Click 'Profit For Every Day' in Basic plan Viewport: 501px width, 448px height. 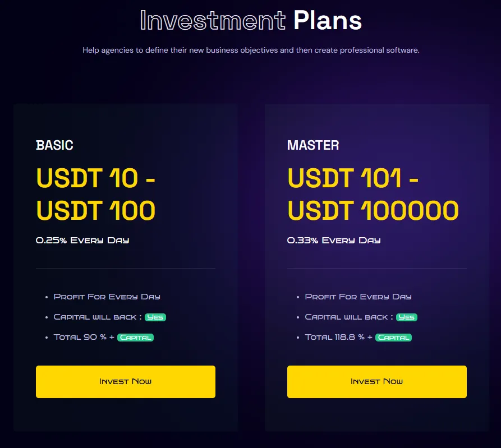[107, 297]
